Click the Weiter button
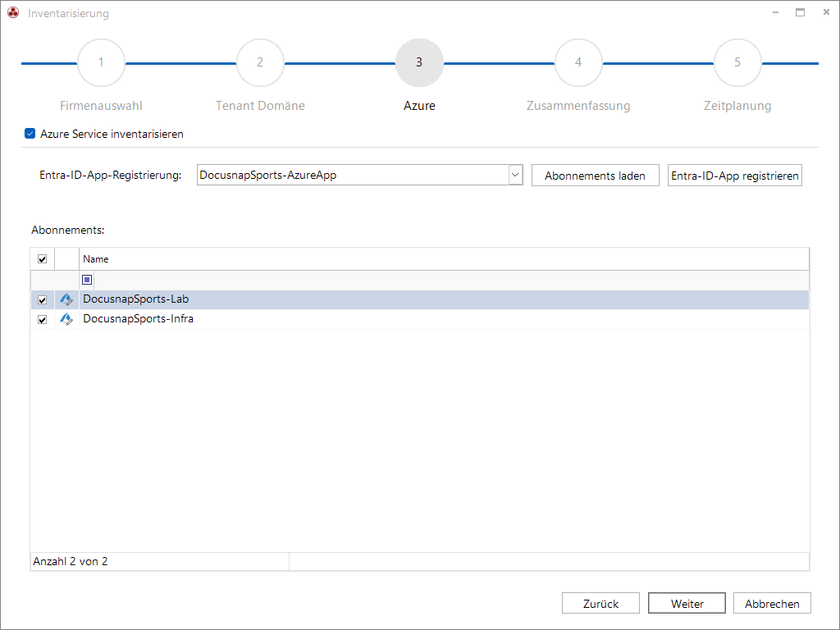This screenshot has width=840, height=630. click(x=687, y=603)
